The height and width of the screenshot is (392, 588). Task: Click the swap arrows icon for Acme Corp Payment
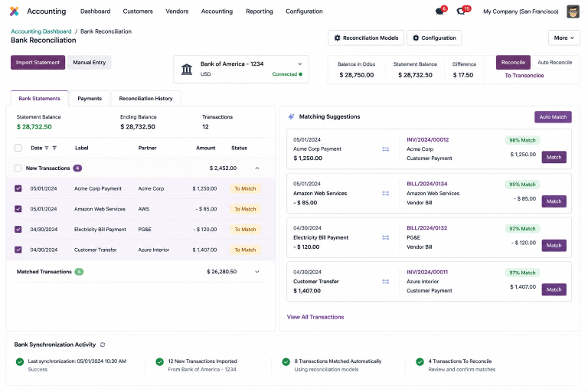coord(386,149)
